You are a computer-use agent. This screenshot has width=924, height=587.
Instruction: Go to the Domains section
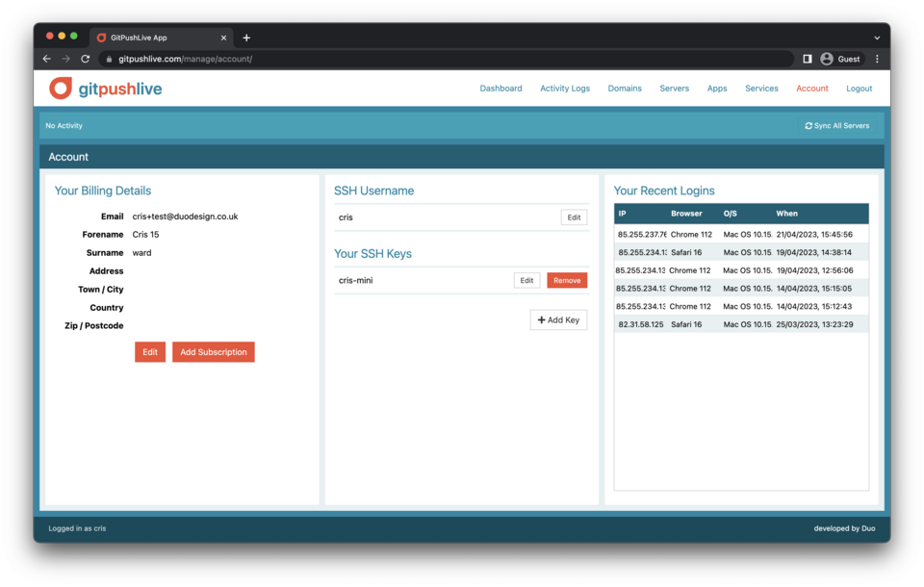pyautogui.click(x=625, y=89)
